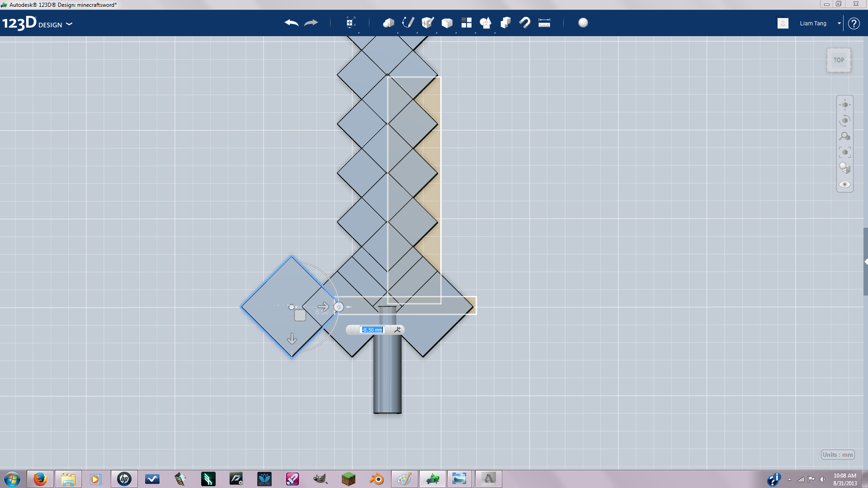Open the Windows Media Player taskbar icon

[x=96, y=479]
